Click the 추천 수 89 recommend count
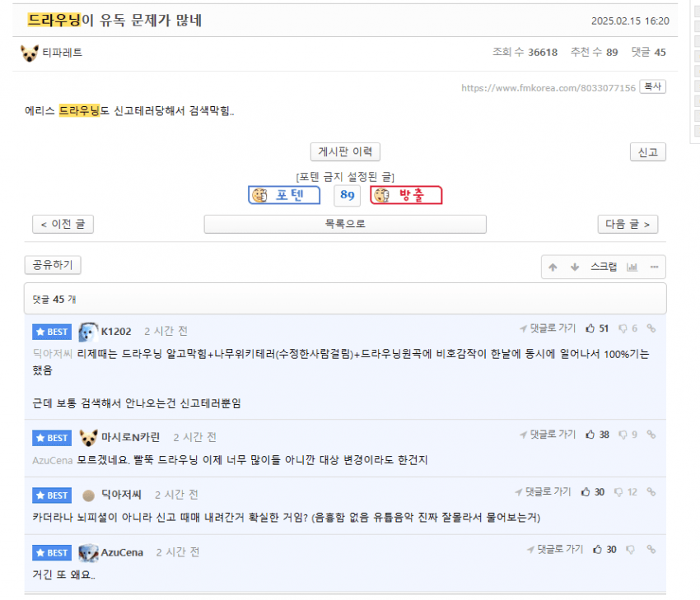700x600 pixels. tap(595, 52)
